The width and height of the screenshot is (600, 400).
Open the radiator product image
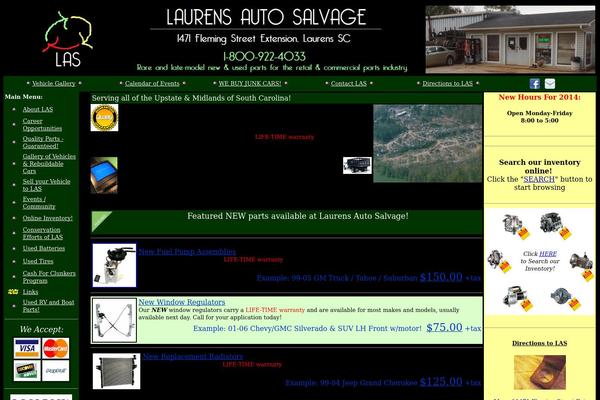pos(116,371)
